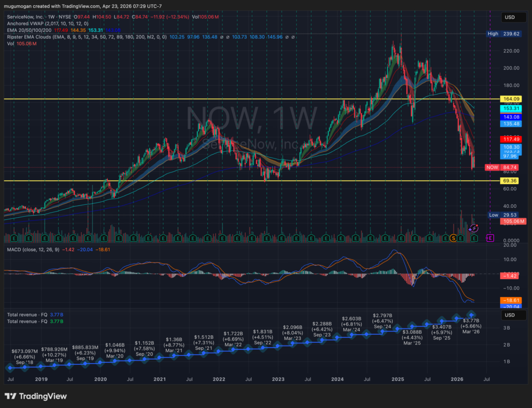Screen dimensions: 532x408
Task: Open the USD currency selector on price chart
Action: [510, 17]
